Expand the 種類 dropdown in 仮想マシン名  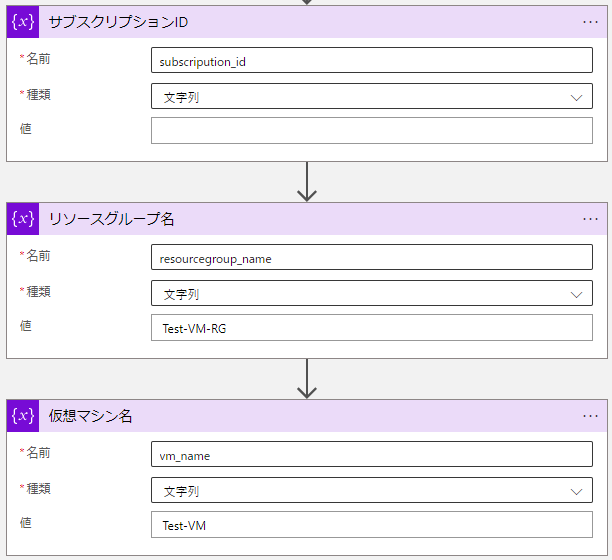point(372,490)
